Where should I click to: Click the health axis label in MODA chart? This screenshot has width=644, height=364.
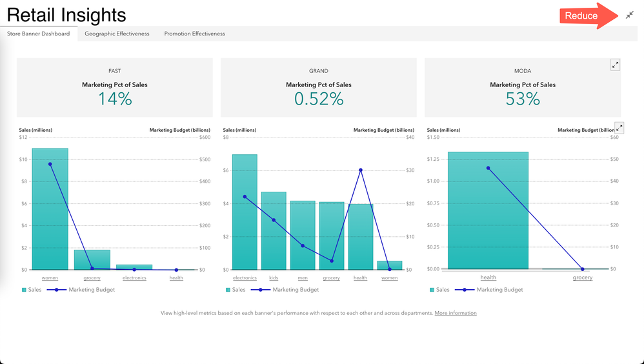point(488,278)
